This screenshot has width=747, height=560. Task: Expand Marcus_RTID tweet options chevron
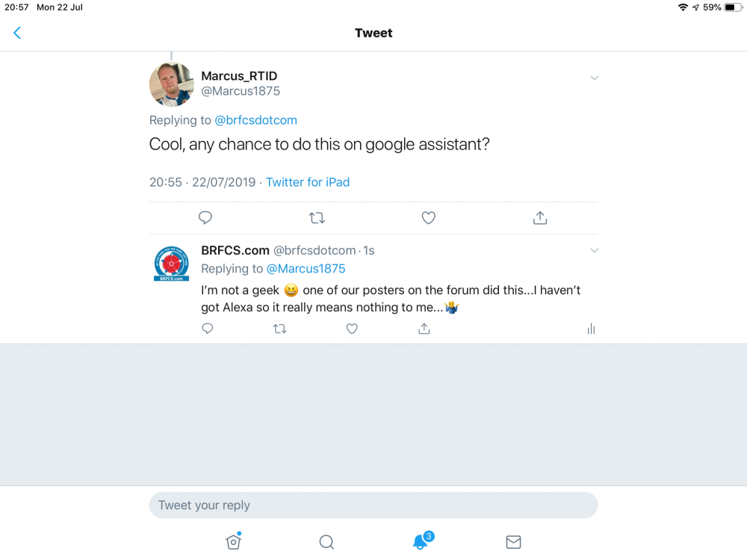595,78
